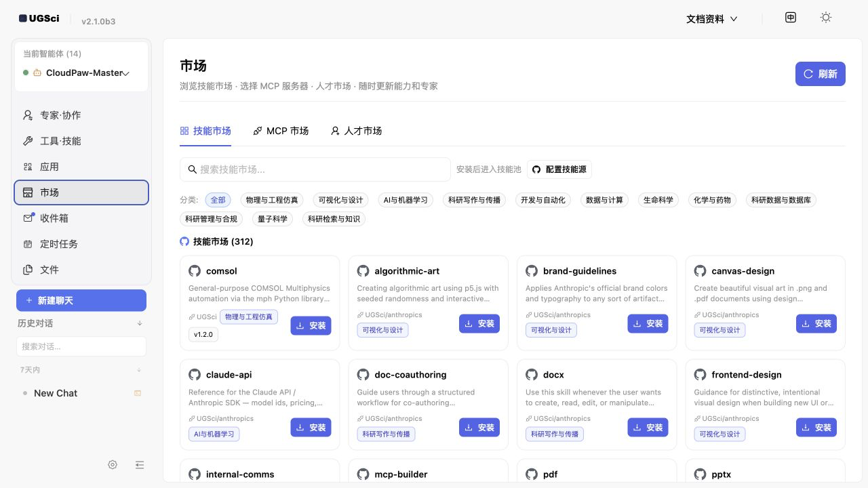Install the frontend-design skill
The height and width of the screenshot is (488, 868).
[816, 428]
